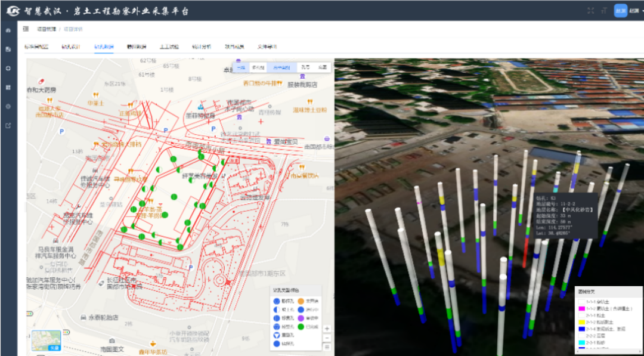Click the fullscreen icon in top header
This screenshot has width=644, height=356.
click(x=590, y=11)
